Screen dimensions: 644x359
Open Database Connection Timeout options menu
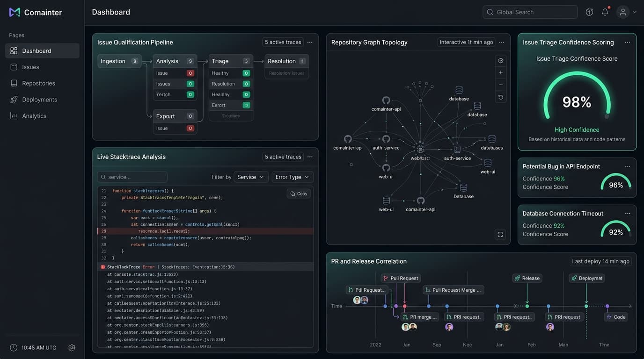[628, 214]
